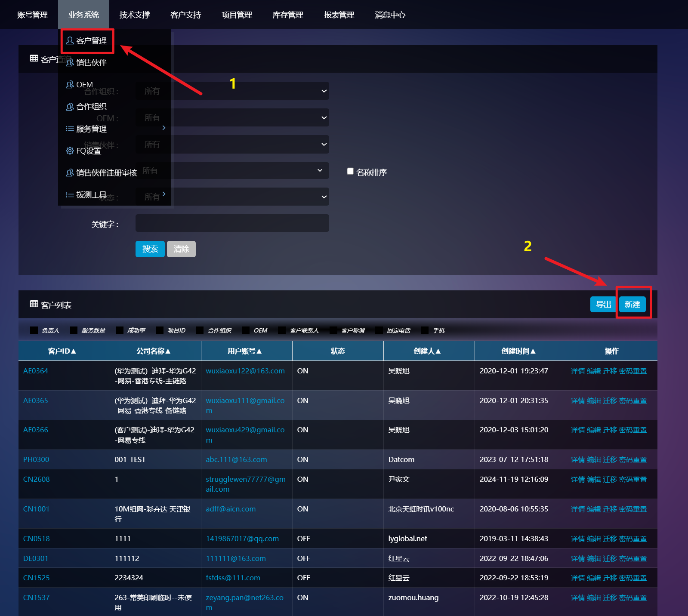This screenshot has height=616, width=688.
Task: Click the 客户管理 user icon in menu
Action: coord(70,41)
